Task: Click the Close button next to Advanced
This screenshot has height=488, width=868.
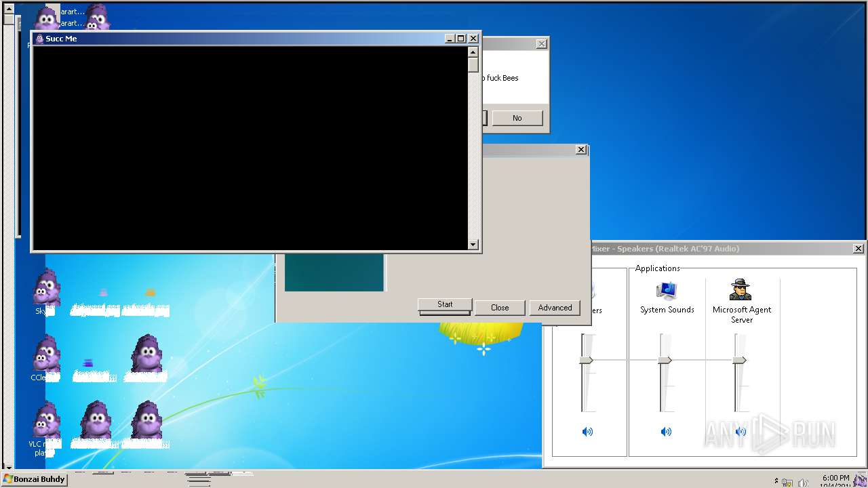Action: point(500,308)
